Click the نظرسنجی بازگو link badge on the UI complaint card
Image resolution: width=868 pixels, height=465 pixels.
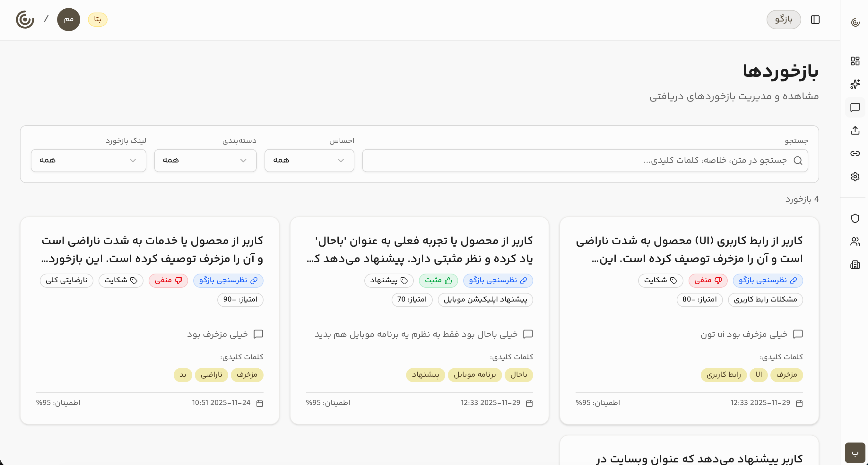(x=768, y=281)
